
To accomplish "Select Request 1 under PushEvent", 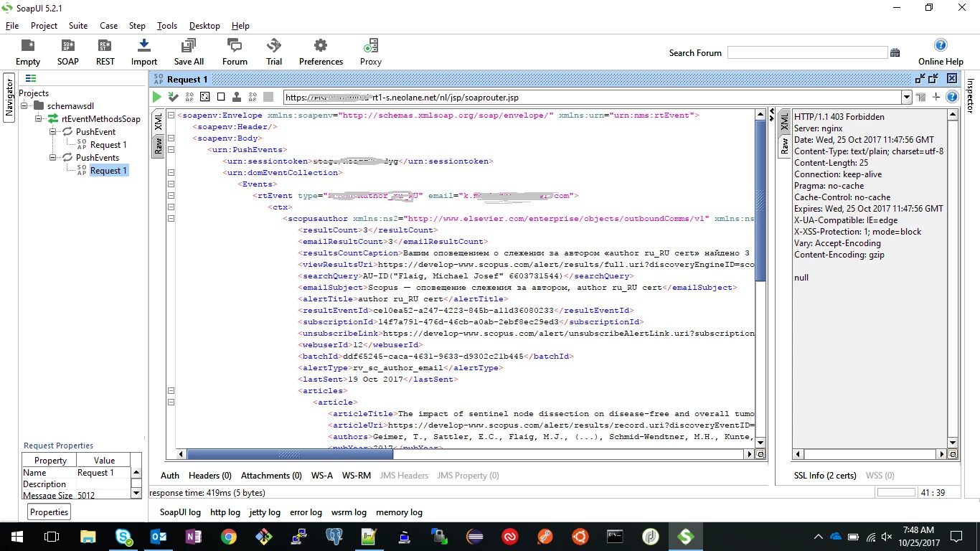I will pos(108,145).
